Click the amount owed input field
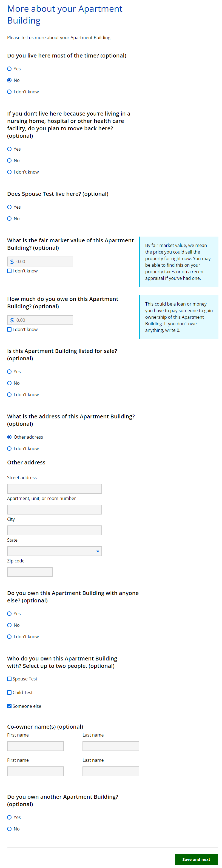This screenshot has width=222, height=868. pos(43,320)
